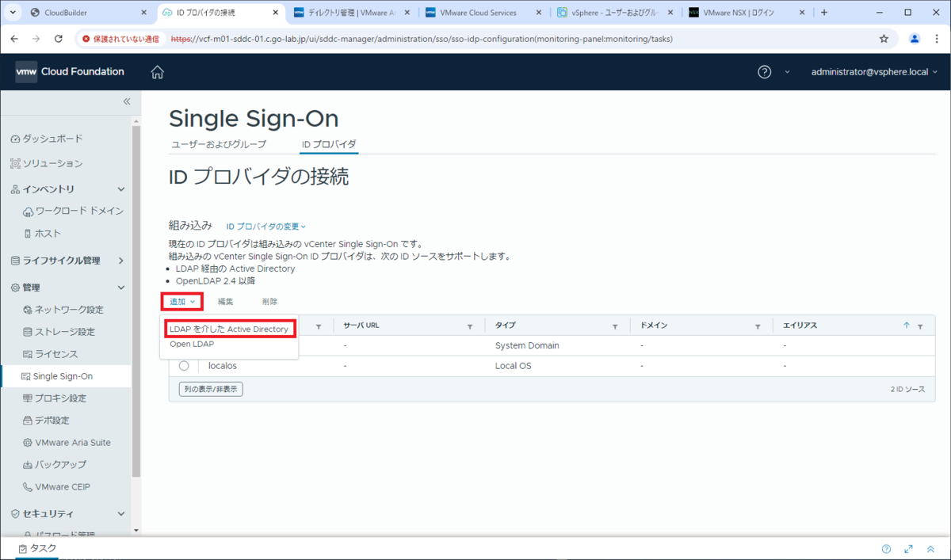
Task: Sort by エイリアス ascending arrow
Action: pos(907,326)
